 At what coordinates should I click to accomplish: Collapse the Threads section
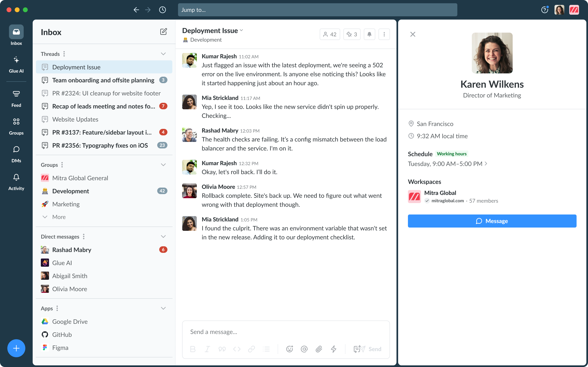pyautogui.click(x=163, y=54)
